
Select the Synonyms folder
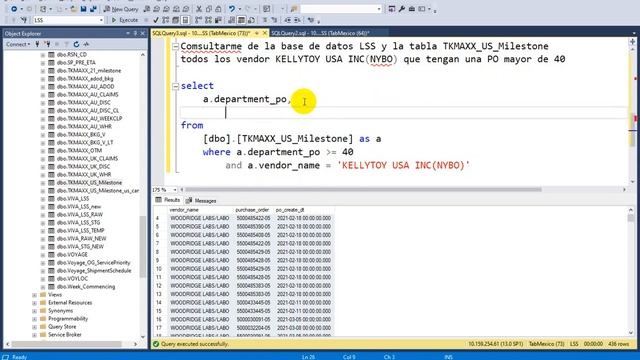coord(60,311)
